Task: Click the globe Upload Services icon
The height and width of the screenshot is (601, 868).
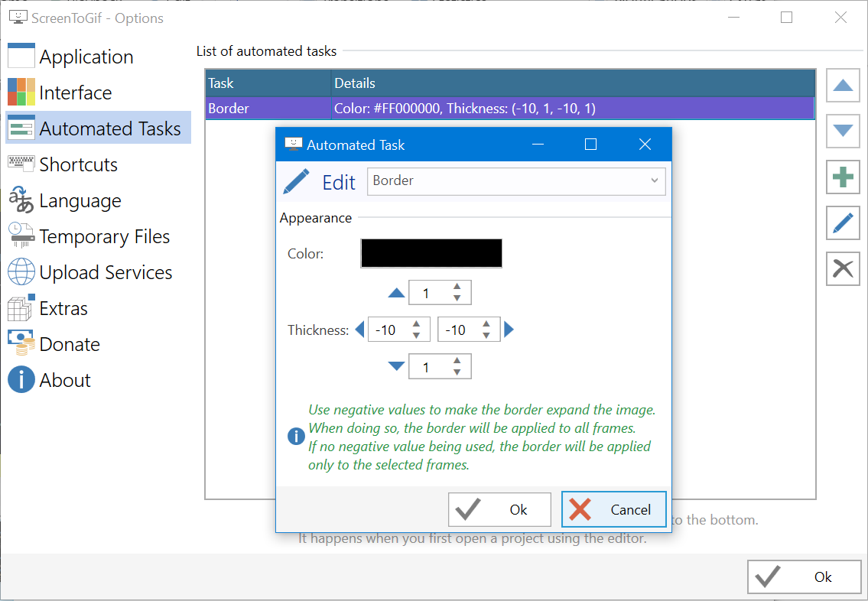Action: 21,271
